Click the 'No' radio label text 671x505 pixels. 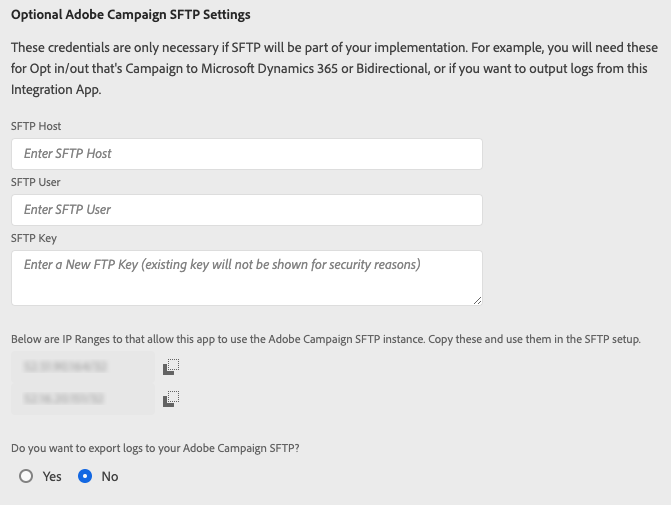point(110,476)
